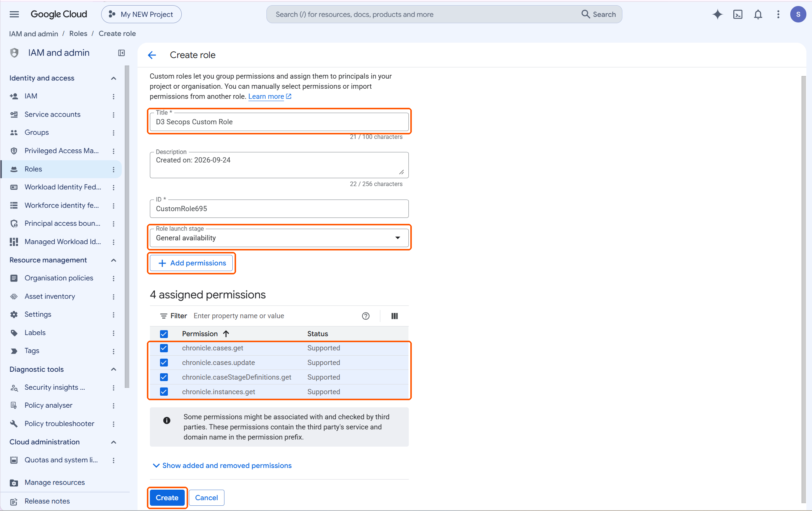This screenshot has width=812, height=511.
Task: Open the main navigation hamburger menu
Action: [x=14, y=14]
